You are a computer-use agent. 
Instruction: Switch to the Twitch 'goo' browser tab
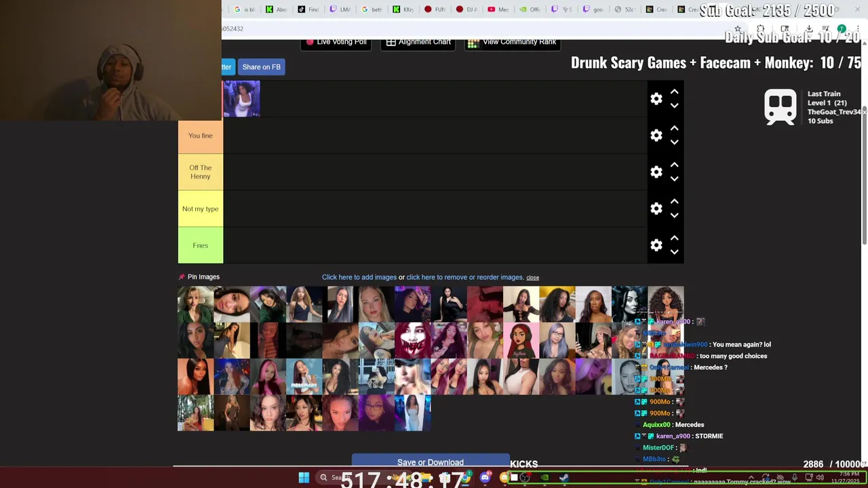click(x=593, y=9)
